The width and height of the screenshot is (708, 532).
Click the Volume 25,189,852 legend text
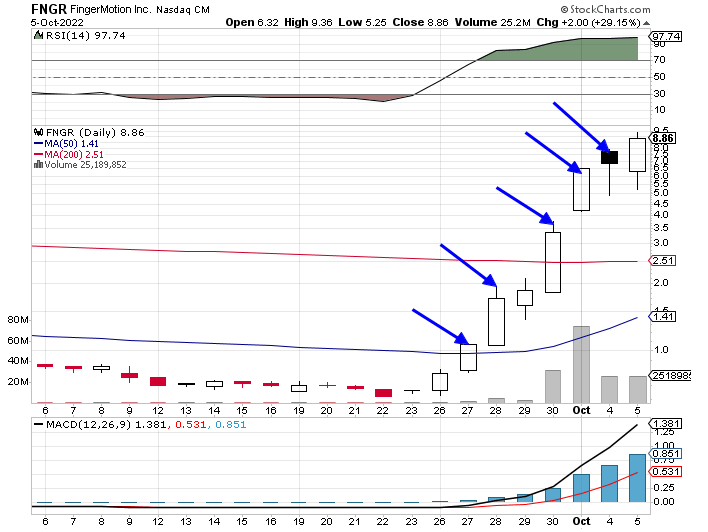pyautogui.click(x=85, y=165)
